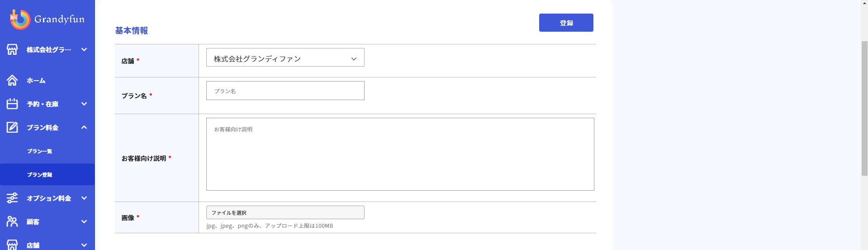Image resolution: width=868 pixels, height=250 pixels.
Task: Click the Grandyfun logo icon
Action: pos(20,19)
